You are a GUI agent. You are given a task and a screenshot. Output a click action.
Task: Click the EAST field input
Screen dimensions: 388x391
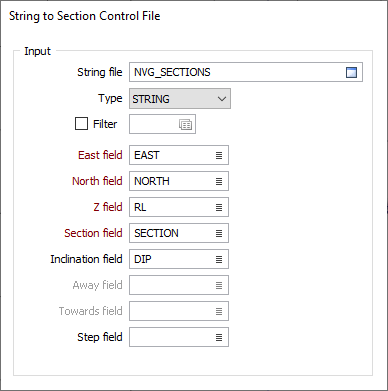pos(179,155)
